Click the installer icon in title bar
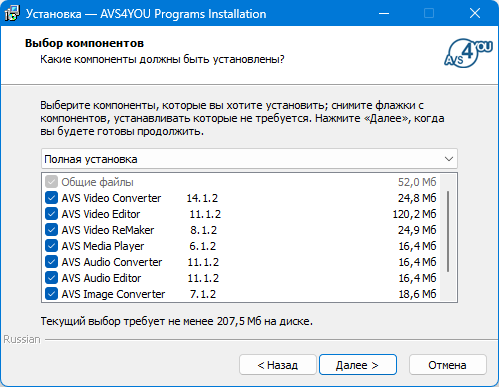499x387 pixels. coord(12,14)
